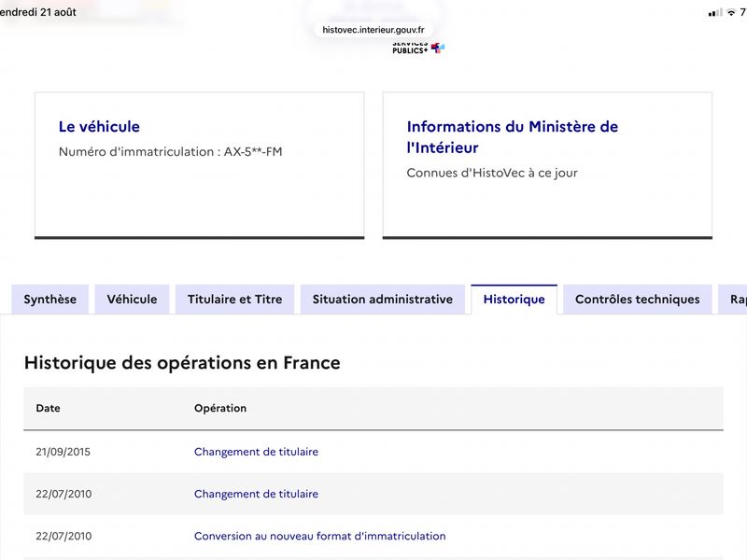This screenshot has height=560, width=747.
Task: Click the Le véhicule card heading
Action: tap(99, 127)
